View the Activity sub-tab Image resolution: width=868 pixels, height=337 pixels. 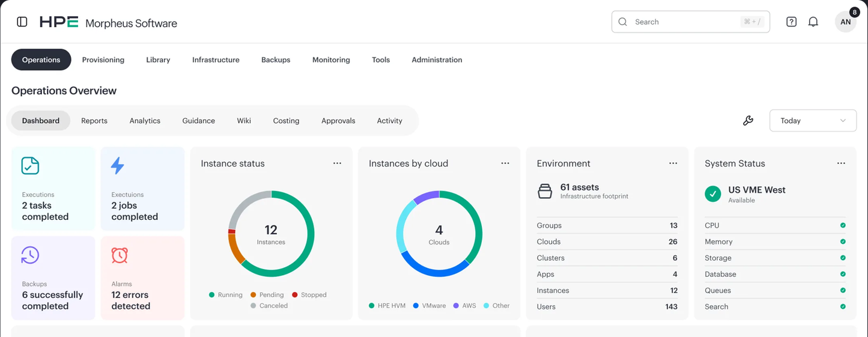coord(390,121)
